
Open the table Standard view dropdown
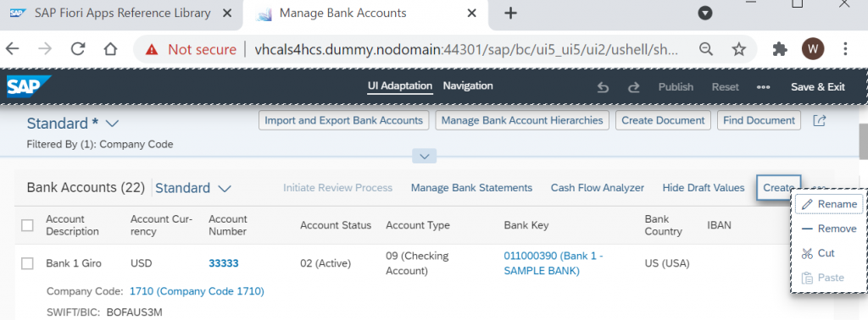224,188
